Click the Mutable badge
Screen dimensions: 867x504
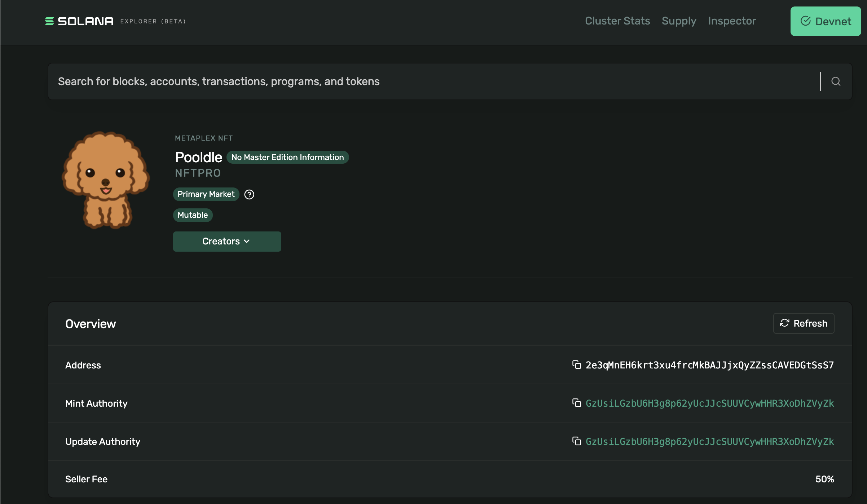click(x=193, y=215)
